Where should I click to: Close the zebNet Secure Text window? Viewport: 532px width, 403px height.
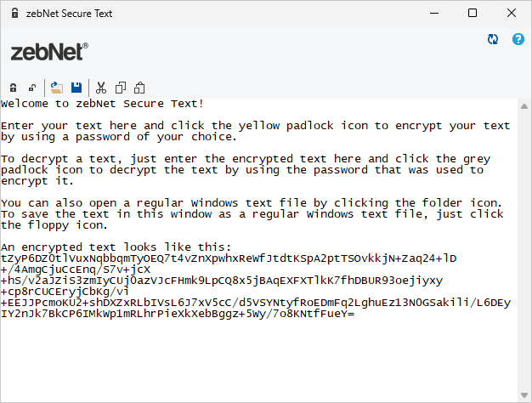point(512,14)
